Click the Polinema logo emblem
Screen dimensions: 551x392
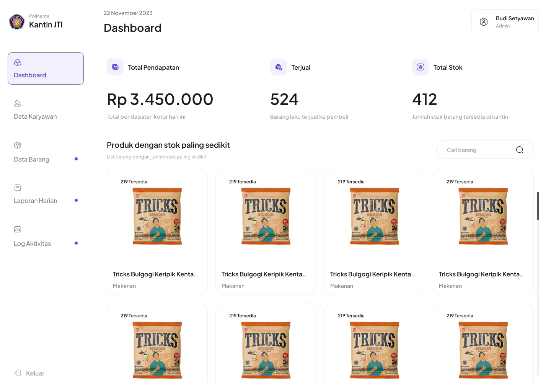click(17, 22)
